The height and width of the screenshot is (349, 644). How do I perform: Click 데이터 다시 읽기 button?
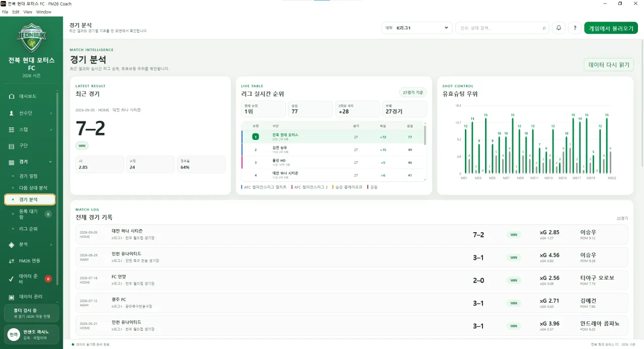(x=609, y=65)
